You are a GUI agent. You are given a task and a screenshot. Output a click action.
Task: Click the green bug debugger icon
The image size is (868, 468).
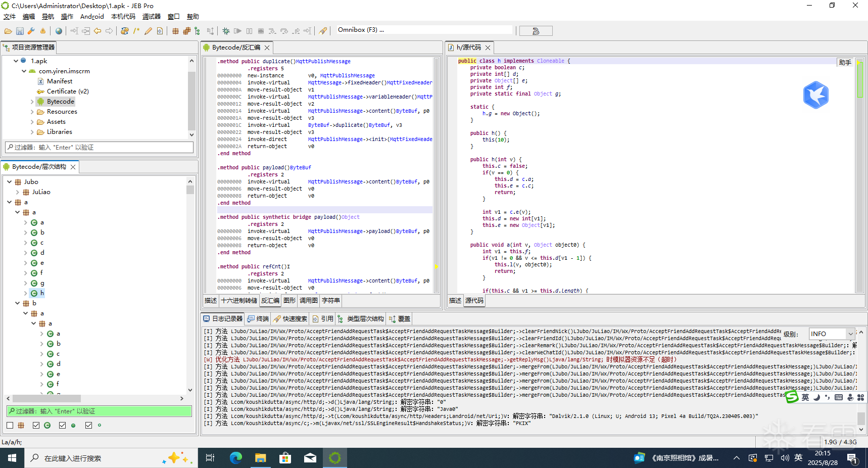(226, 31)
